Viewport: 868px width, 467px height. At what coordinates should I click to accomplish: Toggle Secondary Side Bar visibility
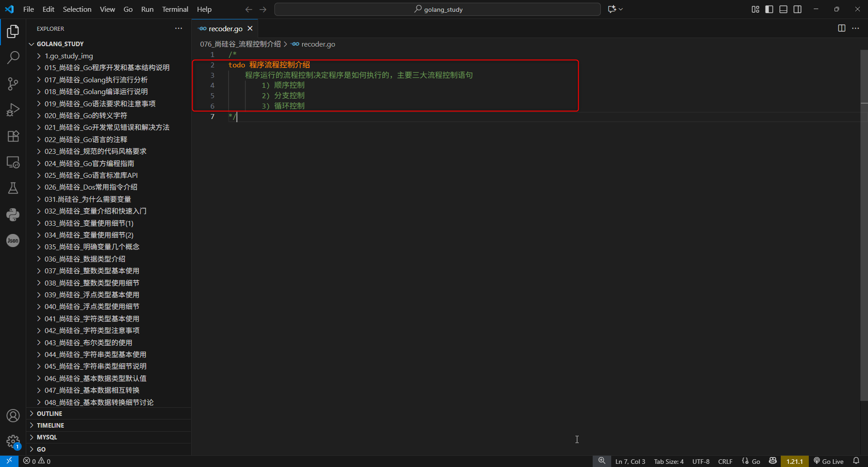point(797,9)
